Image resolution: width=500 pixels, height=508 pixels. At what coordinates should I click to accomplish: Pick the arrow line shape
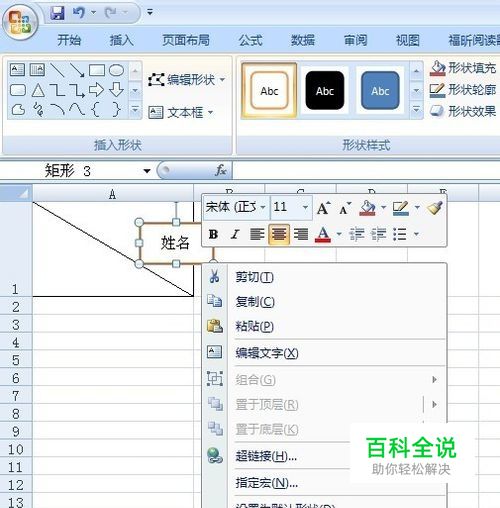coord(77,70)
